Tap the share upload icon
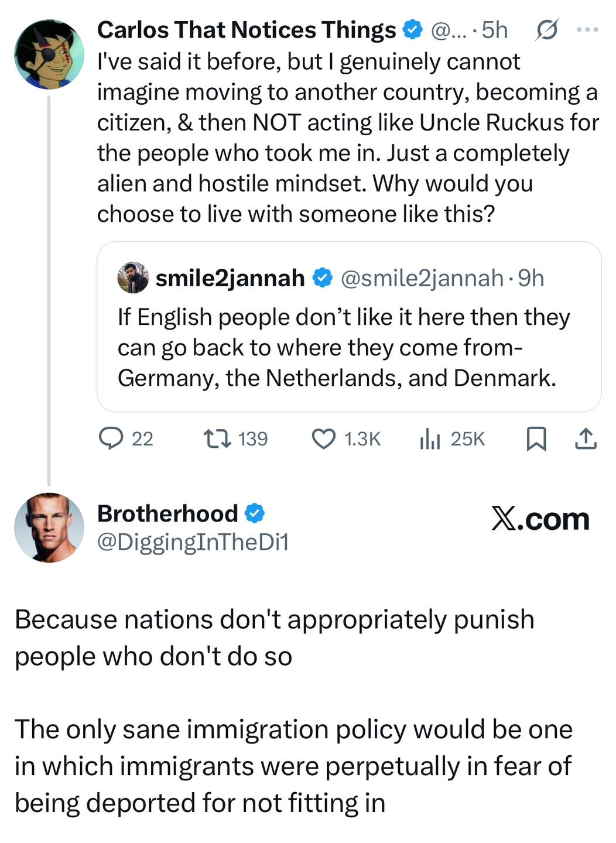This screenshot has height=843, width=616. pyautogui.click(x=586, y=438)
